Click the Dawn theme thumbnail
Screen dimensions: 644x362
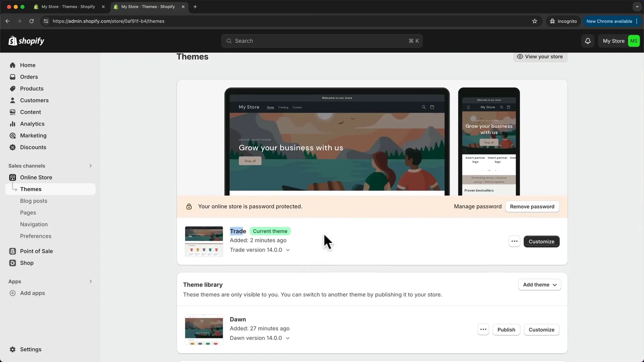coord(204,330)
